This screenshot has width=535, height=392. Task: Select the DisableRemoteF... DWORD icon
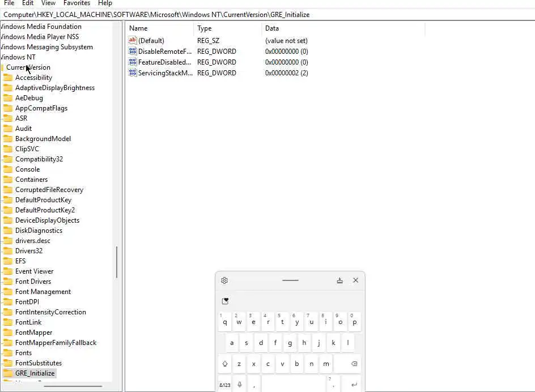pyautogui.click(x=133, y=51)
